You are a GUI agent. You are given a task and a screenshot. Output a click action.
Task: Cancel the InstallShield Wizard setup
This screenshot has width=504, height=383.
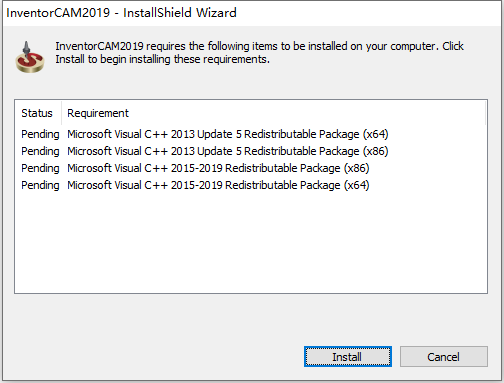(444, 357)
